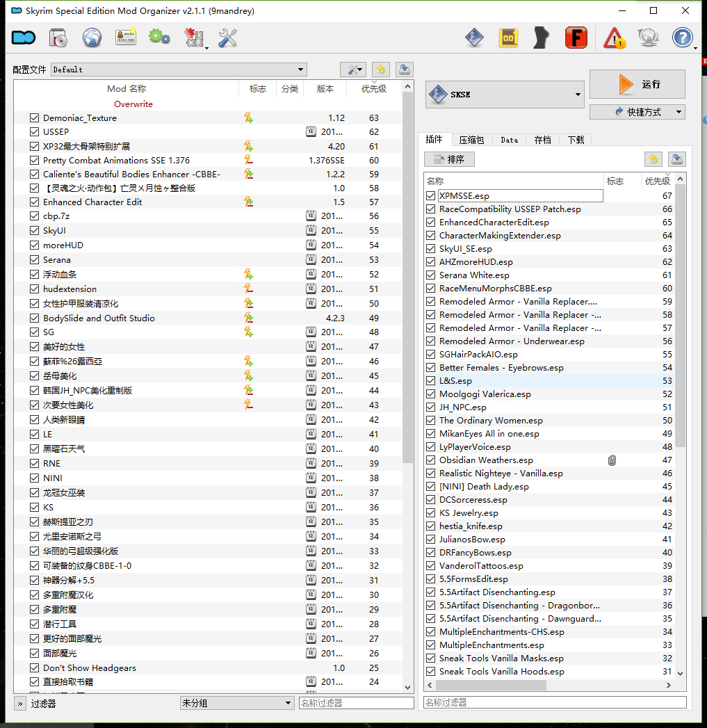Open the help question mark icon
Image resolution: width=707 pixels, height=728 pixels.
pyautogui.click(x=683, y=38)
